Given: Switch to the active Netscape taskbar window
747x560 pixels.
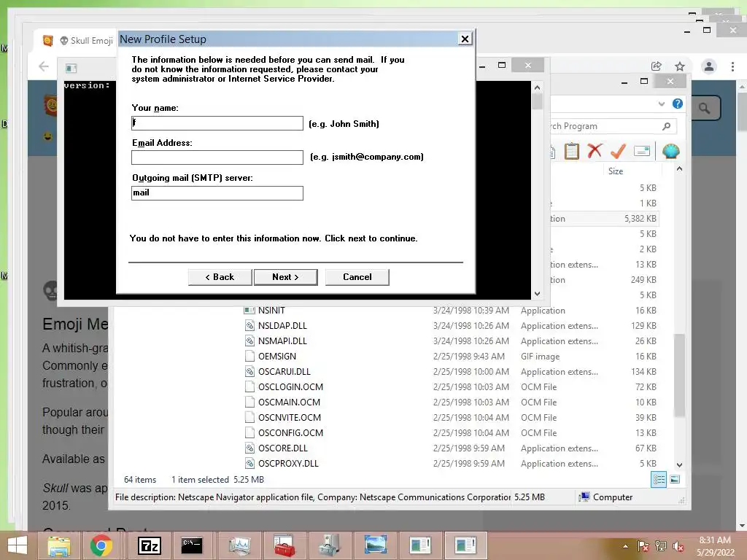Looking at the screenshot, I should pyautogui.click(x=465, y=545).
